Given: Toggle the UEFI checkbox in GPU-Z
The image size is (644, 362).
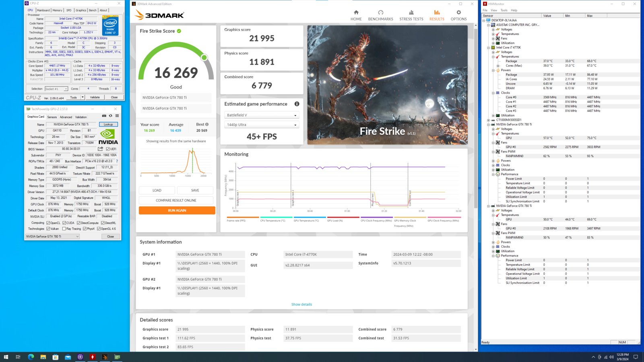Looking at the screenshot, I should [108, 149].
